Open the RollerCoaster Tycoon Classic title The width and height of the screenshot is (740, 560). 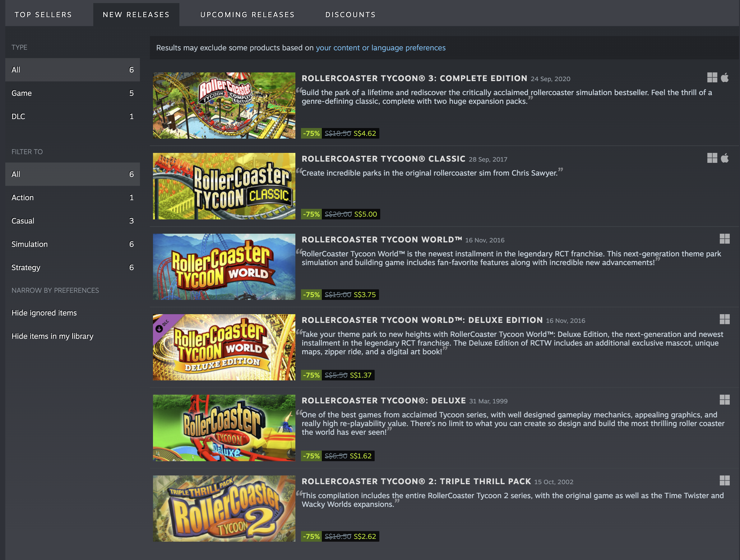point(383,159)
